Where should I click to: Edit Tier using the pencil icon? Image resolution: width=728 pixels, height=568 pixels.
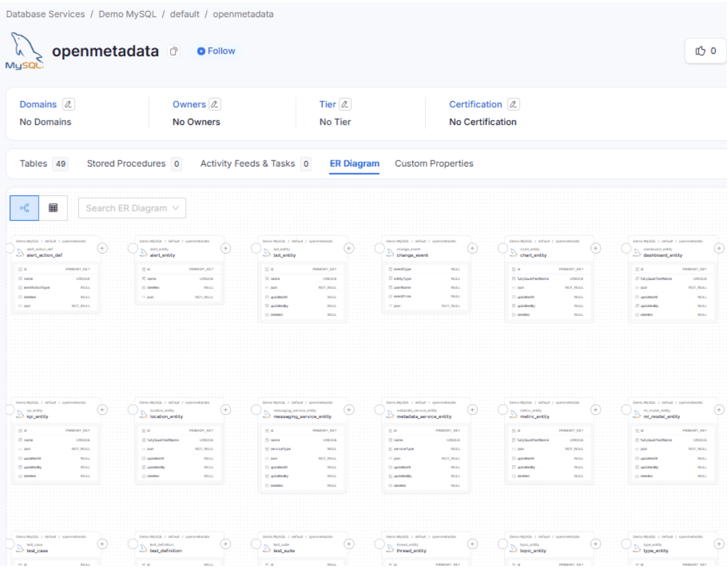pos(345,104)
